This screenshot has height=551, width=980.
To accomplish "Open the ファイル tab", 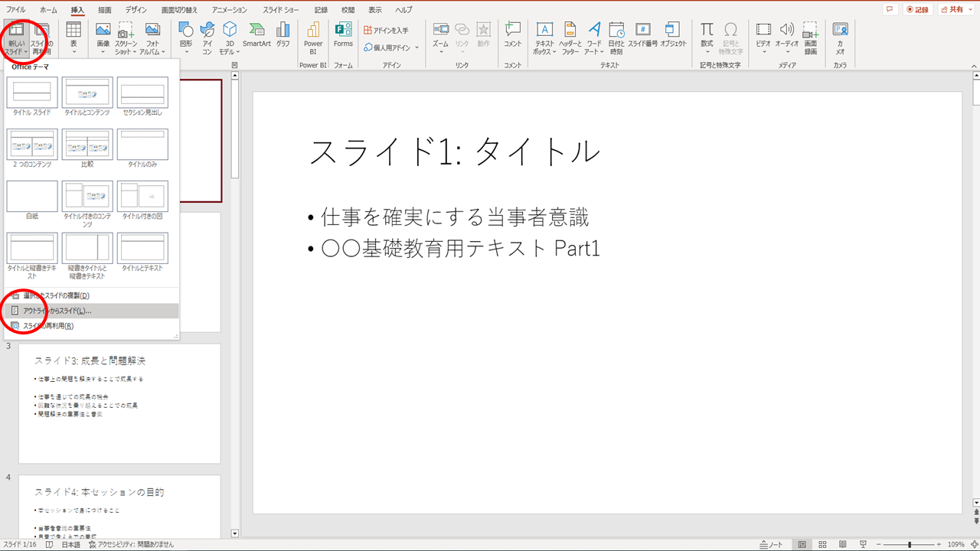I will click(x=15, y=10).
